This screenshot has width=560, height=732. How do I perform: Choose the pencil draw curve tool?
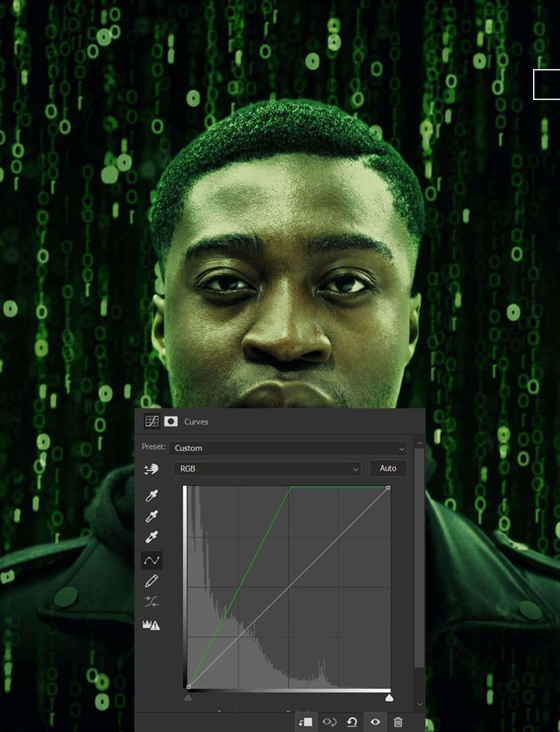tap(151, 582)
